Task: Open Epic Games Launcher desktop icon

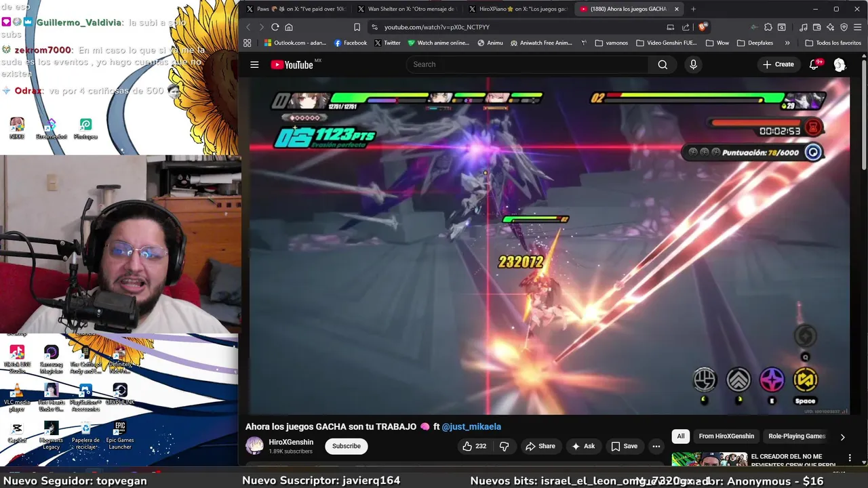Action: (x=120, y=435)
